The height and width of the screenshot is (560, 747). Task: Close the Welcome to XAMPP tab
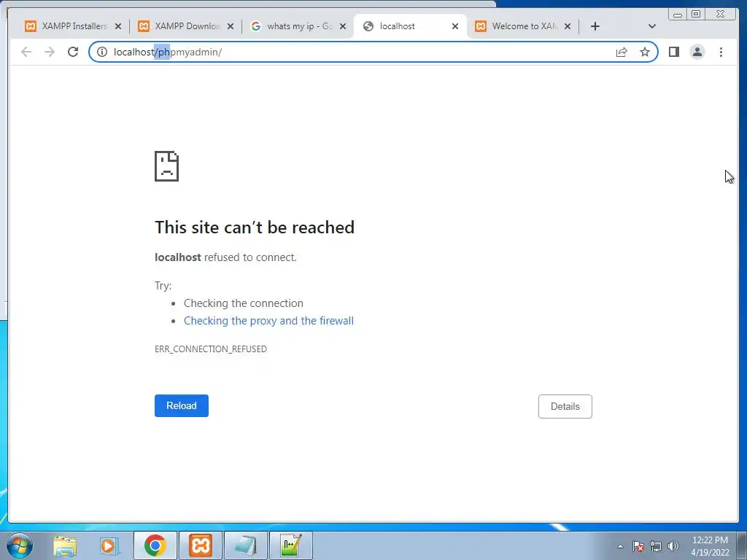(568, 27)
